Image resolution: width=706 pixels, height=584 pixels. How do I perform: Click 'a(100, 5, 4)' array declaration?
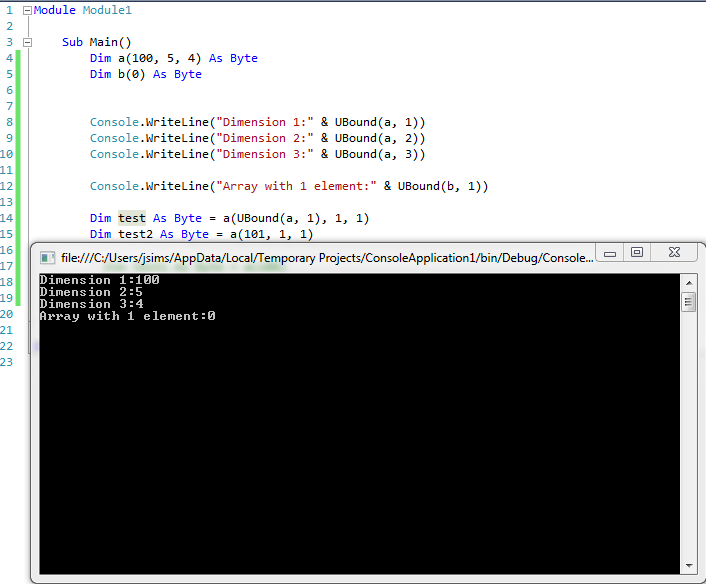coord(160,59)
